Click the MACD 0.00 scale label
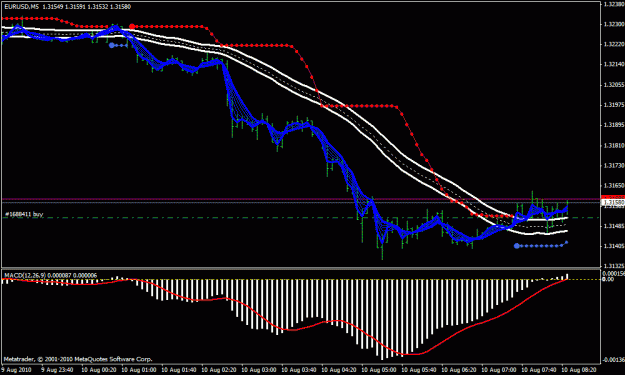 [608, 279]
